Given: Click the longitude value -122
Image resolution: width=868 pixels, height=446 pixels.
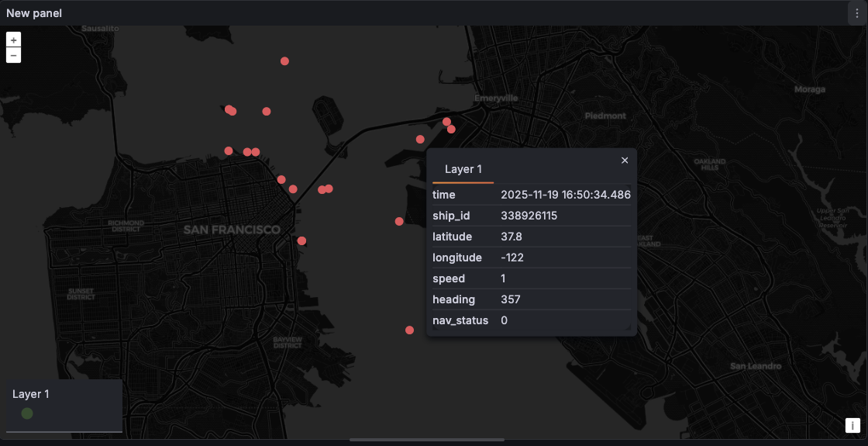Looking at the screenshot, I should 512,258.
